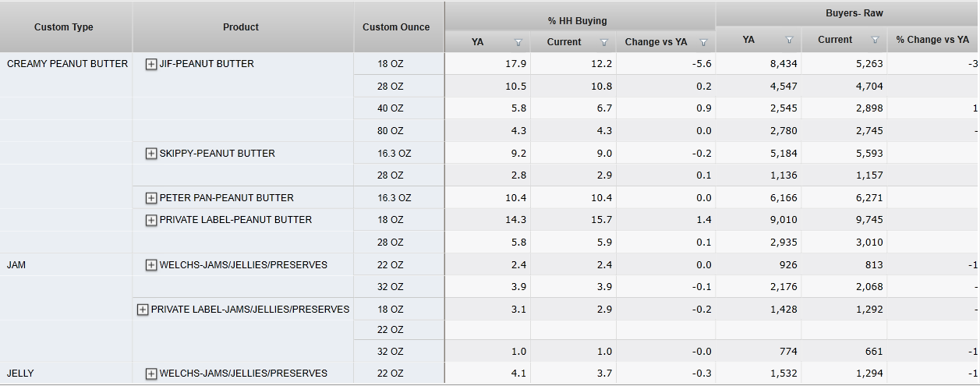
Task: Expand the PRIVATE LABEL-PEANUT BUTTER product
Action: coord(151,220)
